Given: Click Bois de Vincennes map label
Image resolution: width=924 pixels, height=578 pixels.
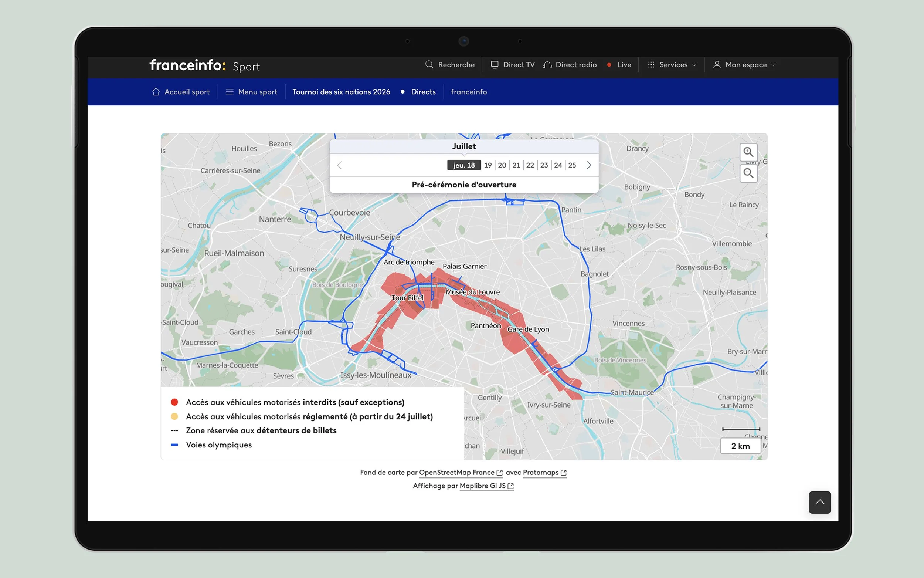Looking at the screenshot, I should point(620,360).
